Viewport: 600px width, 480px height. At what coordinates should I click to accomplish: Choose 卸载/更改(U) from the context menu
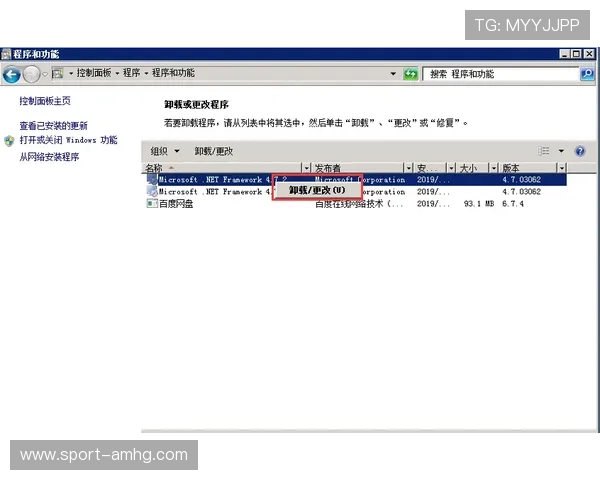tap(317, 190)
